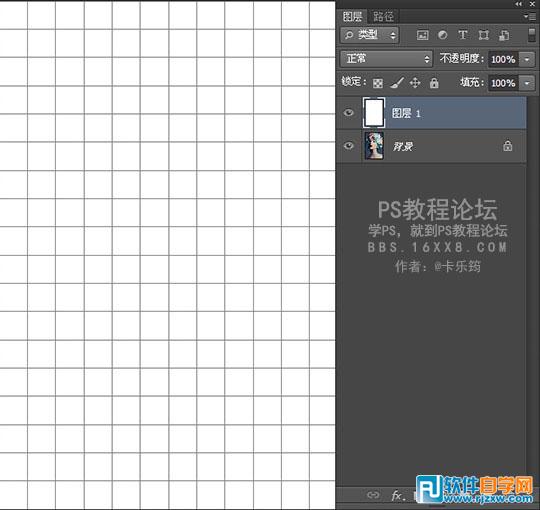Viewport: 540px width, 510px height.
Task: Open the 类型 filter type dropdown
Action: 370,35
